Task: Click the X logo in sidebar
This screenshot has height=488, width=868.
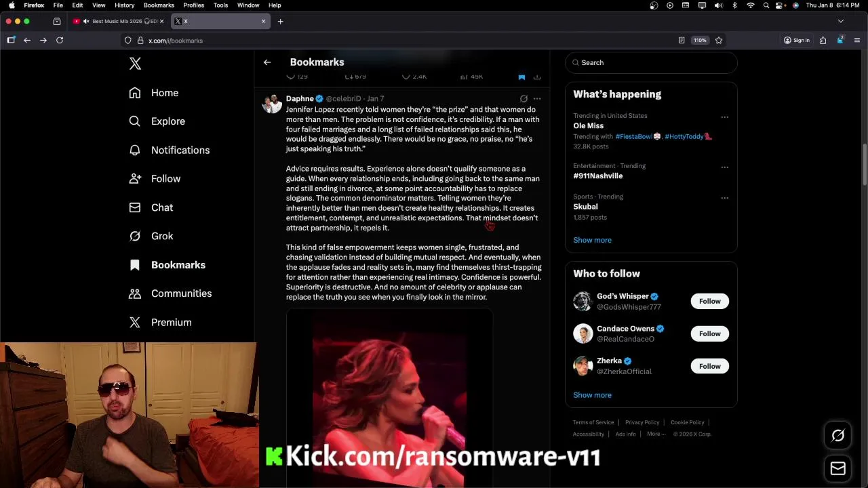Action: point(135,64)
